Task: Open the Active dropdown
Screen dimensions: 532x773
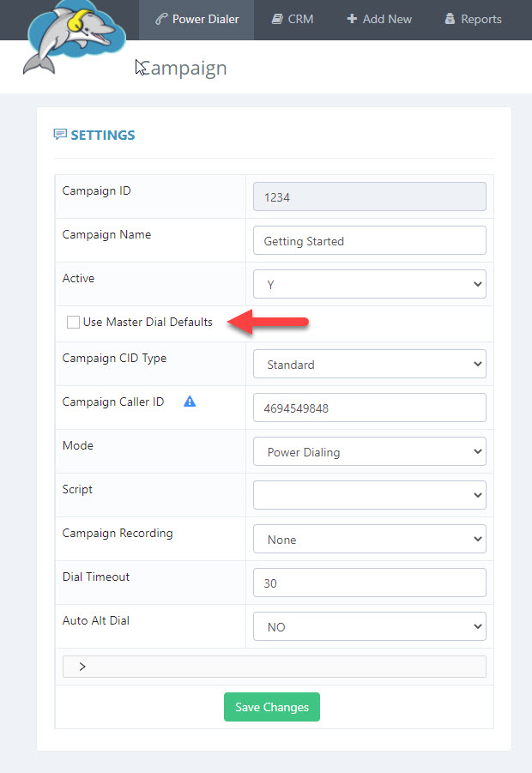Action: 369,284
